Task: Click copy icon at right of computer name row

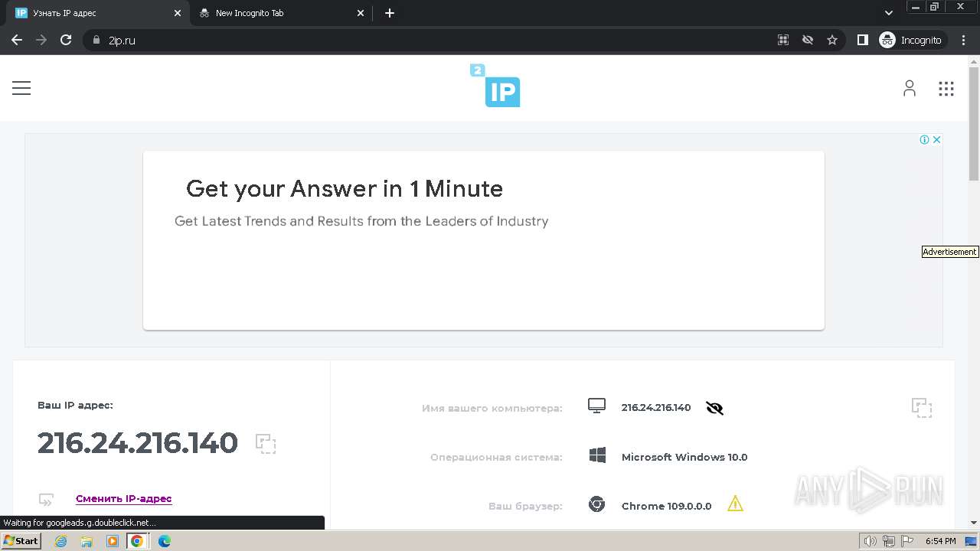Action: [x=922, y=408]
